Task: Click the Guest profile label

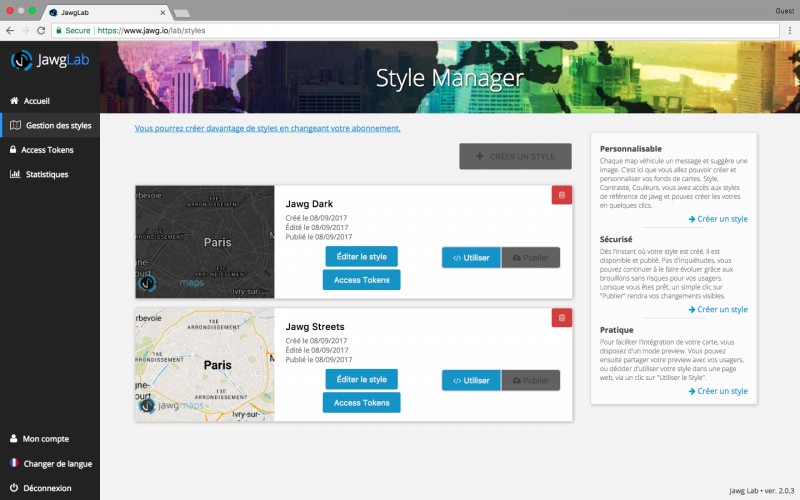Action: point(784,11)
